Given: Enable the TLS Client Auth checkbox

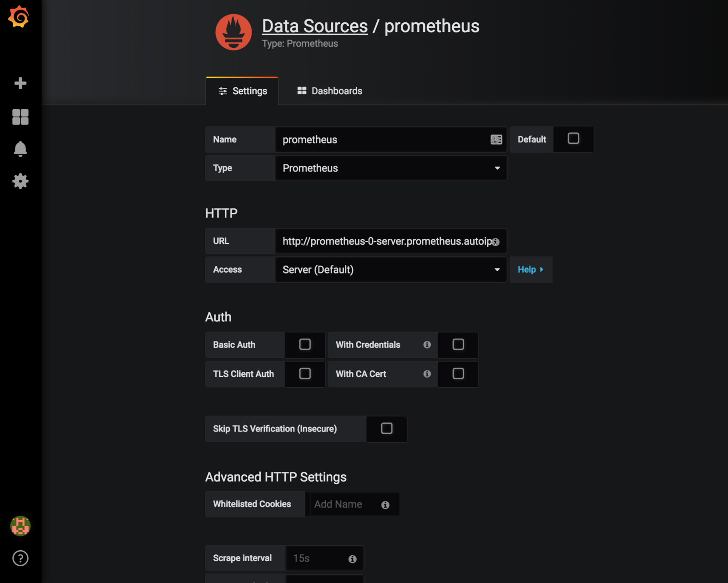Looking at the screenshot, I should coord(305,374).
